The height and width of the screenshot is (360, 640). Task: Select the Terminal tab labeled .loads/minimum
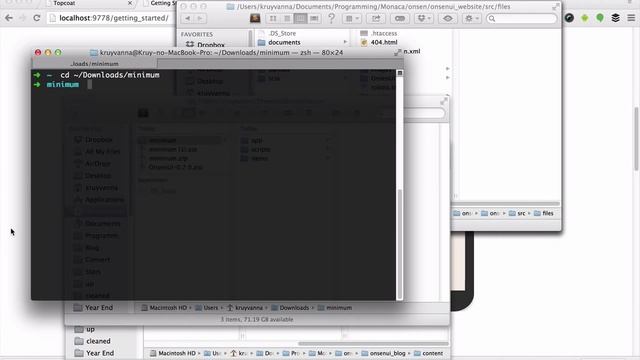pos(94,64)
